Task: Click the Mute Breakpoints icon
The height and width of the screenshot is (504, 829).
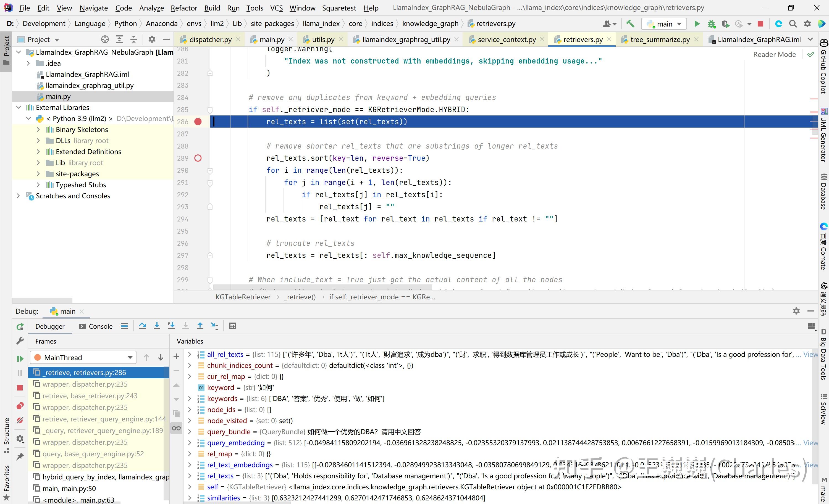Action: (20, 420)
